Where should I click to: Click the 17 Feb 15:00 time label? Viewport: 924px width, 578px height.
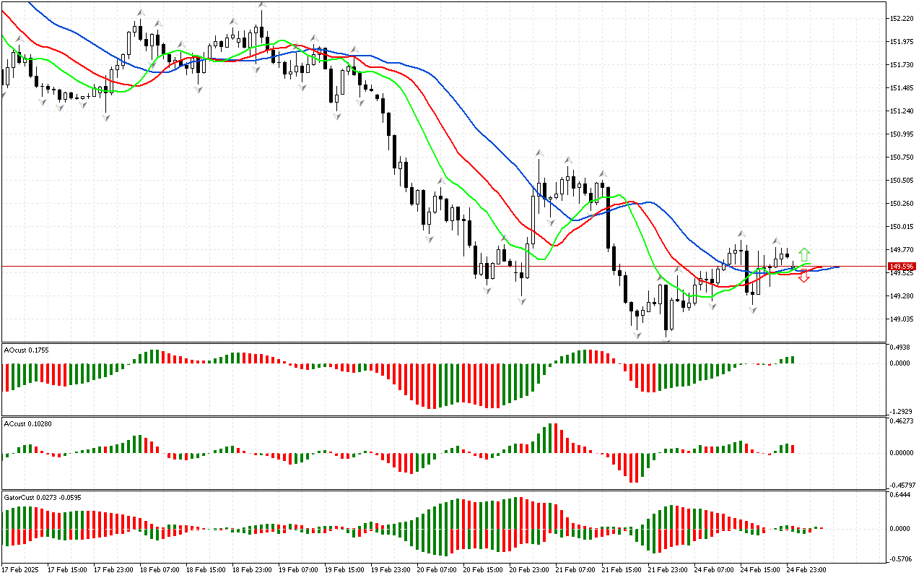coord(68,570)
